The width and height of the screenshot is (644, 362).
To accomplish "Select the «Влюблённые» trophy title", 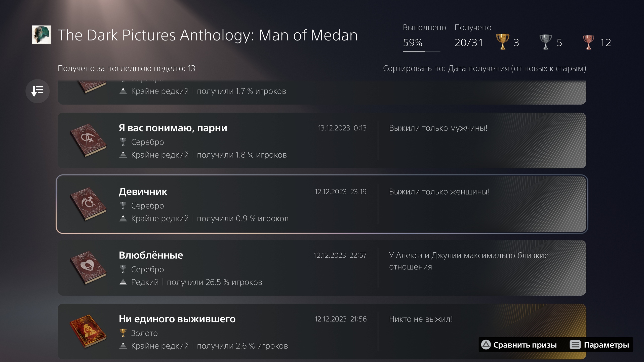I will tap(151, 255).
